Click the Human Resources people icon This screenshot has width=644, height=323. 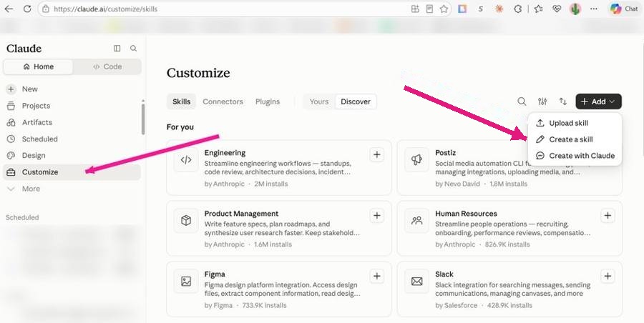(417, 220)
